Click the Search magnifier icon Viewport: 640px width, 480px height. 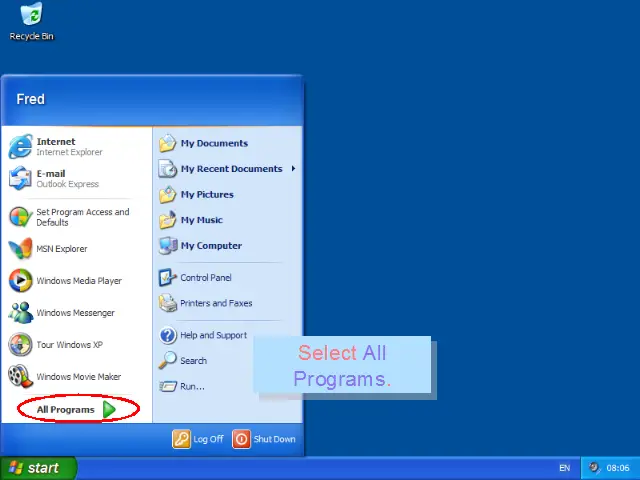point(167,360)
